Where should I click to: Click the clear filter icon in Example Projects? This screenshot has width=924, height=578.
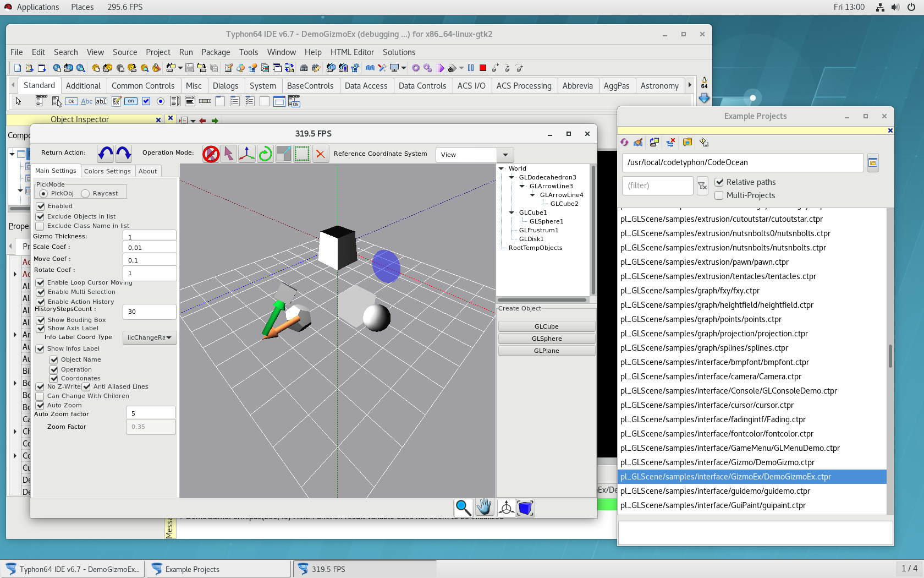click(702, 186)
